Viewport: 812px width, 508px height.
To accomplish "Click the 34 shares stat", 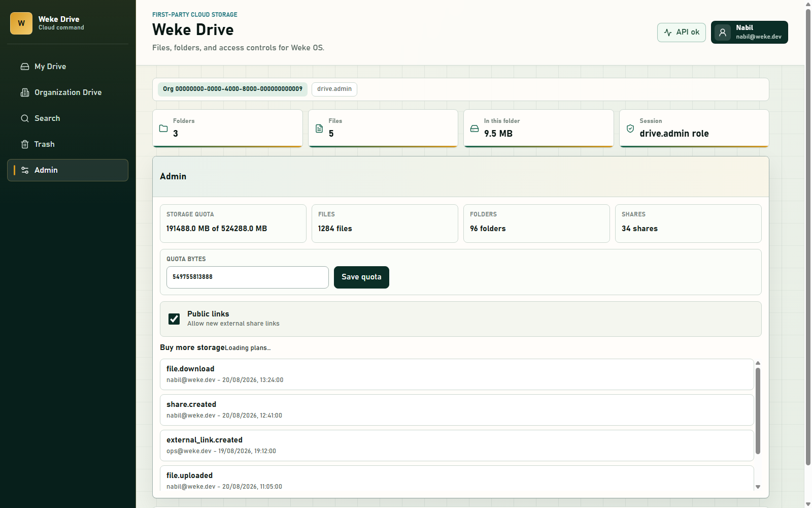I will (639, 229).
